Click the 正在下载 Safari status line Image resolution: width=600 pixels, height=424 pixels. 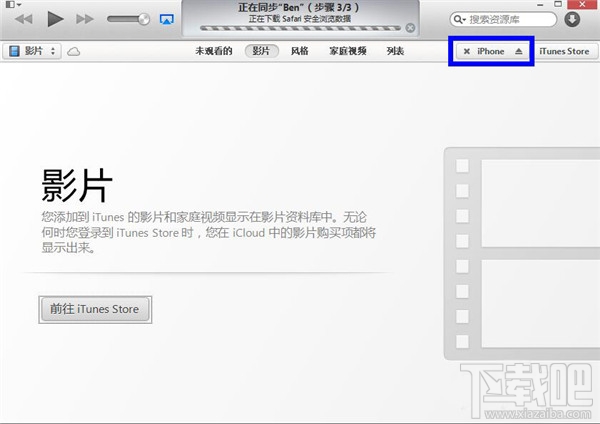(300, 18)
